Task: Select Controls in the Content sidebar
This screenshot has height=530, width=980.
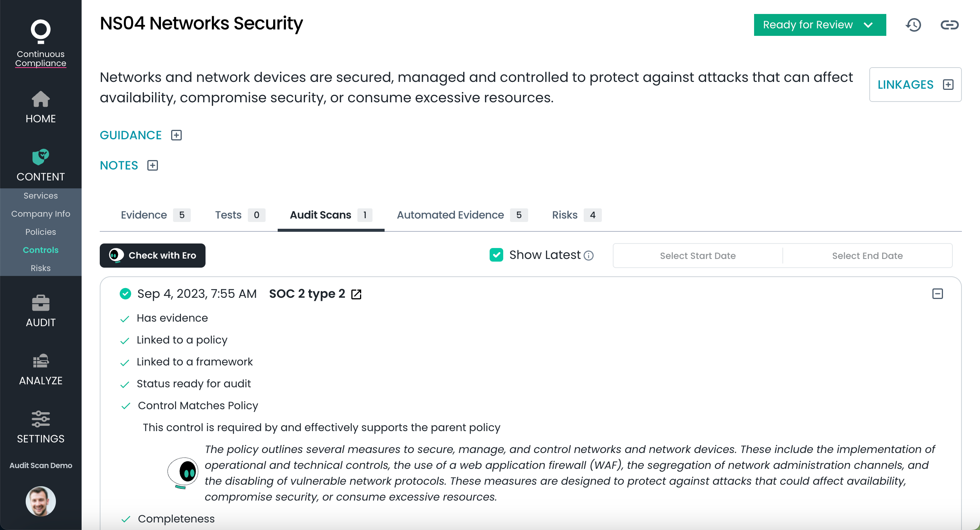Action: pyautogui.click(x=40, y=250)
